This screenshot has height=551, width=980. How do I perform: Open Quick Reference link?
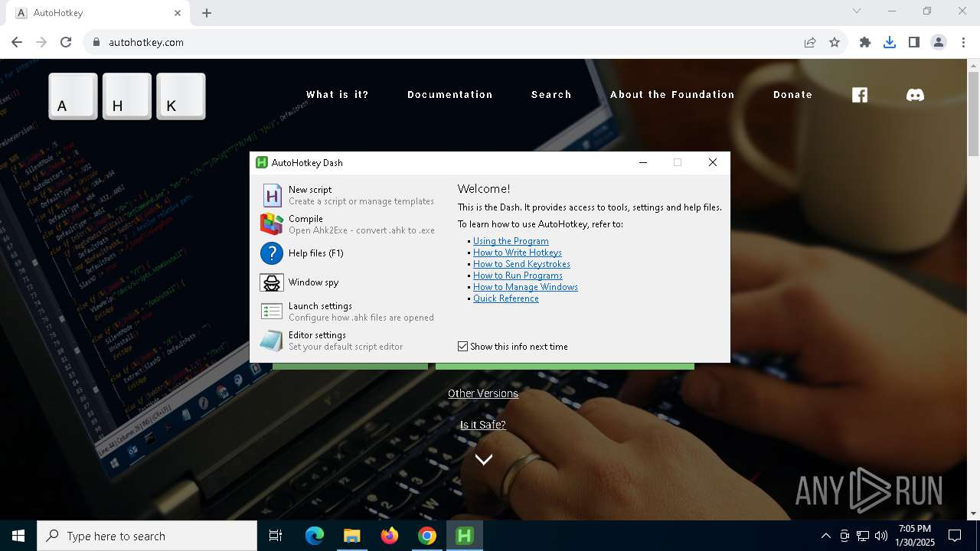tap(506, 298)
